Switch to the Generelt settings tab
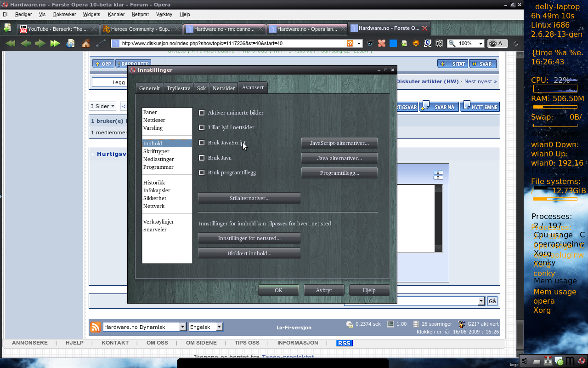588x368 pixels. pos(149,88)
